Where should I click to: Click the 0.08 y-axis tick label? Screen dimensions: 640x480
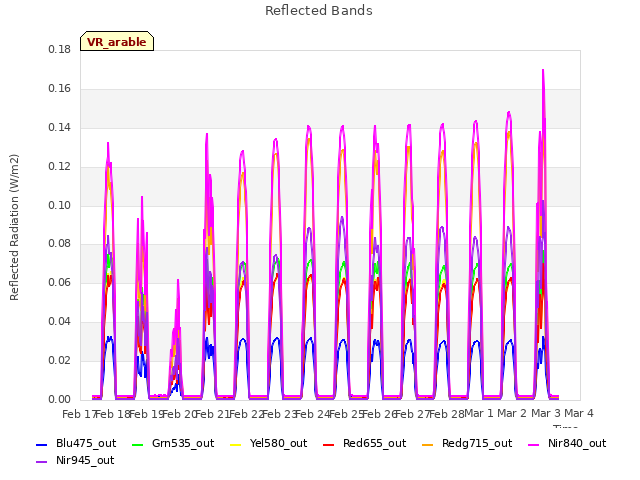tap(60, 244)
